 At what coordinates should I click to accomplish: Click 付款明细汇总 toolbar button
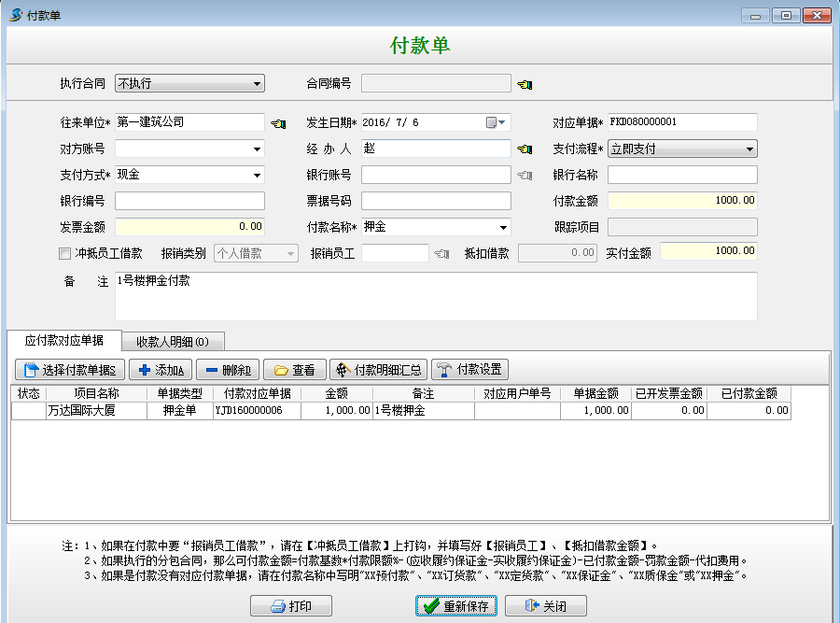378,370
